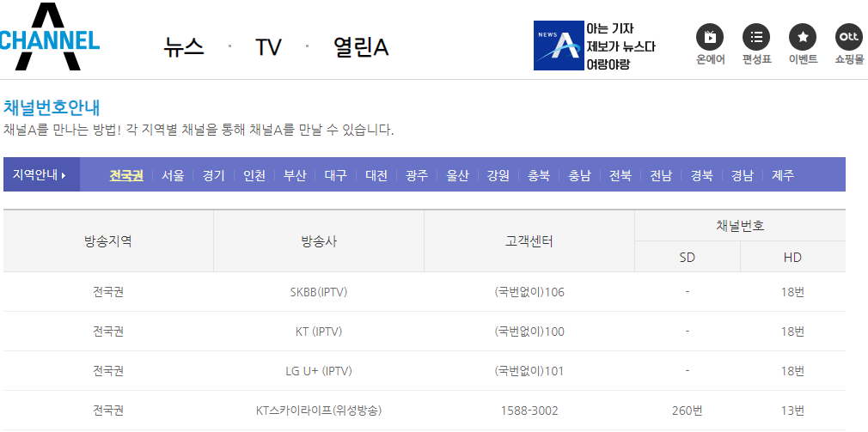Click the 방송사 column header
This screenshot has width=868, height=432.
(x=319, y=241)
